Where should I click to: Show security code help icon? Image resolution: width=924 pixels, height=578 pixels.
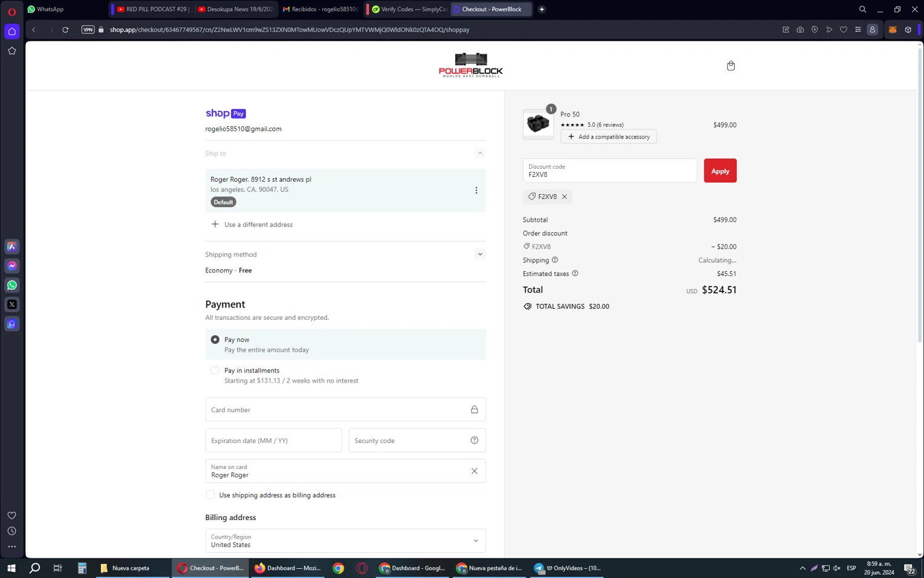coord(474,441)
